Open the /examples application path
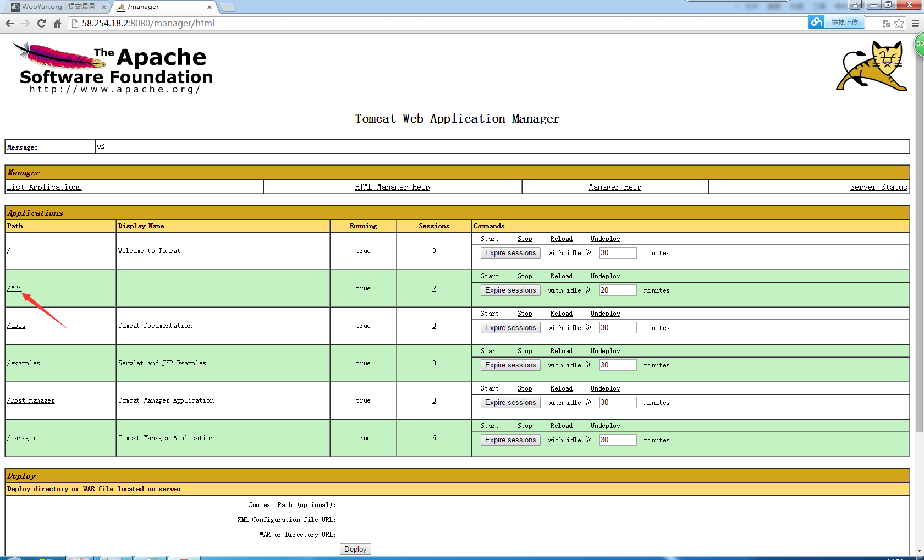This screenshot has width=924, height=560. [x=23, y=363]
